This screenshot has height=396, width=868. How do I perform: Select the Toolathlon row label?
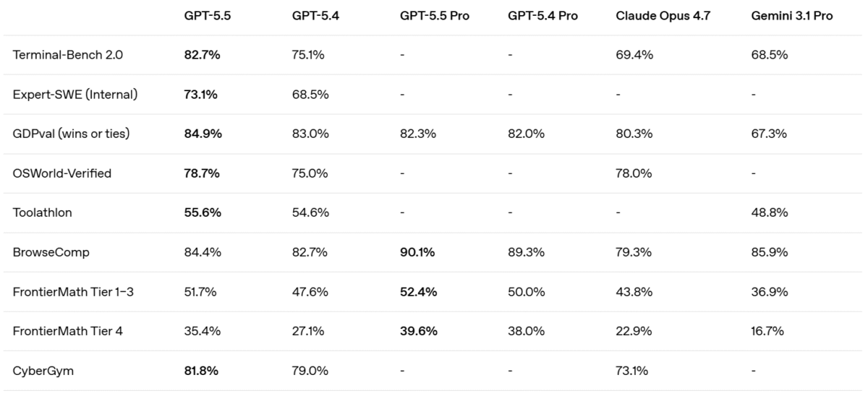pos(43,212)
